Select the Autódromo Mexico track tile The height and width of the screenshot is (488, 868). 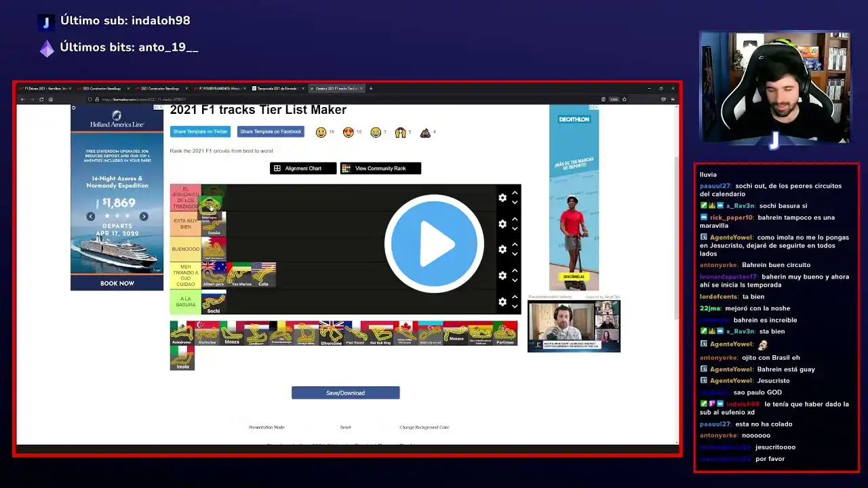point(182,333)
